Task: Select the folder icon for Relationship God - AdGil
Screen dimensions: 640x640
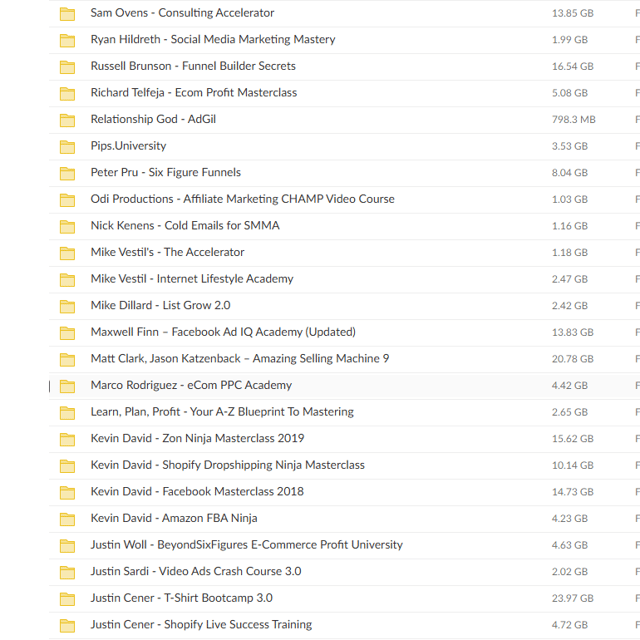Action: click(67, 120)
